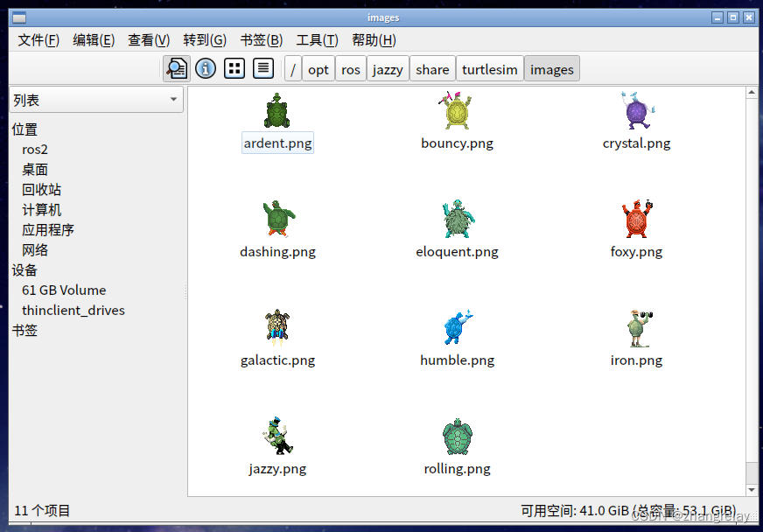763x532 pixels.
Task: Select the iron.png turtle icon
Action: tap(639, 328)
